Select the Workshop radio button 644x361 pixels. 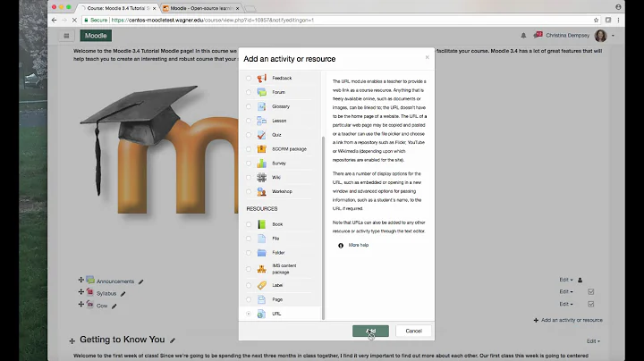[249, 191]
